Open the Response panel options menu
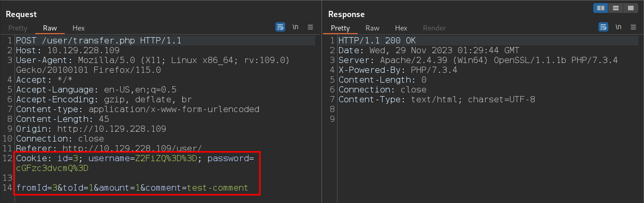This screenshot has width=644, height=203. point(634,27)
